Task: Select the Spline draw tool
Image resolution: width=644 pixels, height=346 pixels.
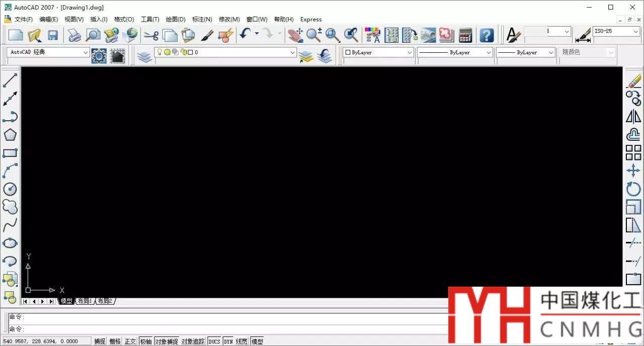Action: point(10,225)
